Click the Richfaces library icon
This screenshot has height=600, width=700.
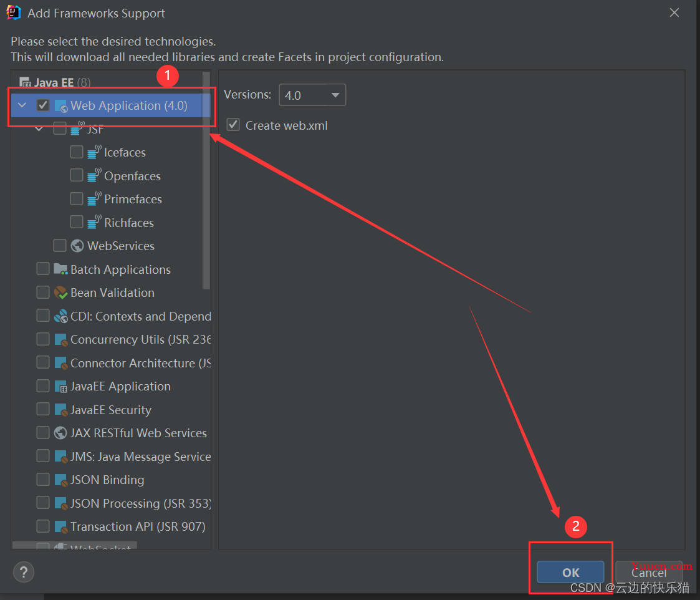[94, 222]
